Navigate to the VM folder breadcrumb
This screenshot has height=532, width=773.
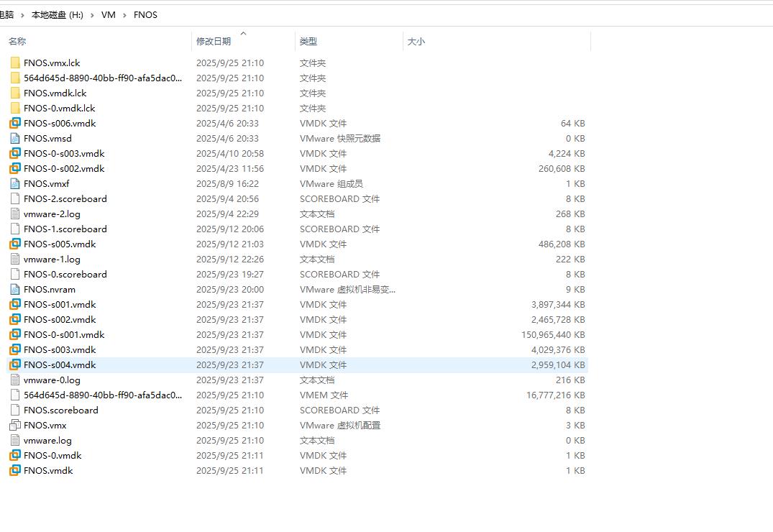109,15
